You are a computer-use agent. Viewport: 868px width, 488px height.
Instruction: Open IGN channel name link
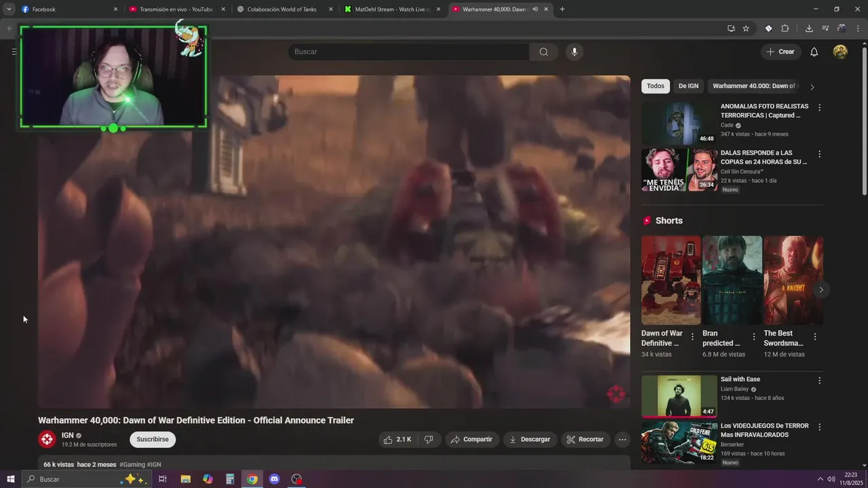(x=68, y=436)
